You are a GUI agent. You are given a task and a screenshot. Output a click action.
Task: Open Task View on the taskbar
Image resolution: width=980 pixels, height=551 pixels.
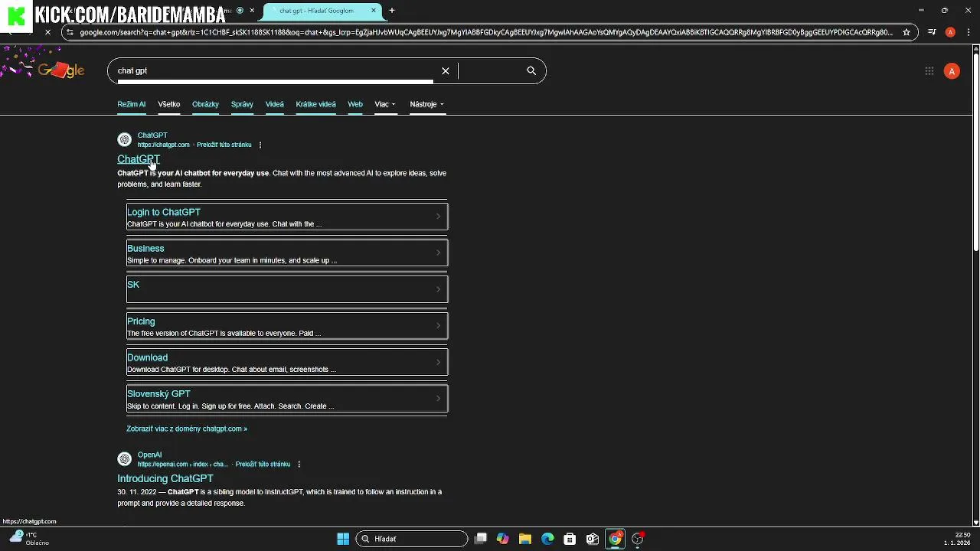pos(481,539)
